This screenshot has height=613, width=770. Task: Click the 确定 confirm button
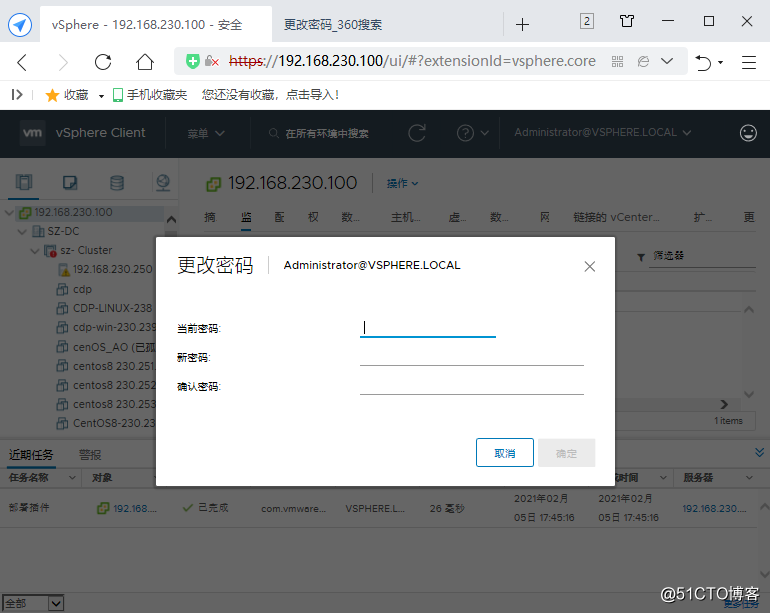point(566,452)
